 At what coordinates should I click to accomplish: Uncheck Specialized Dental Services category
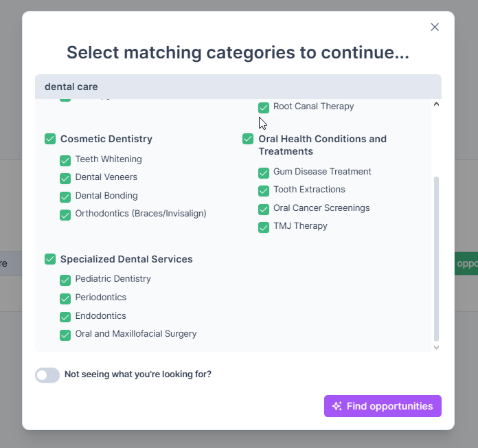[50, 259]
